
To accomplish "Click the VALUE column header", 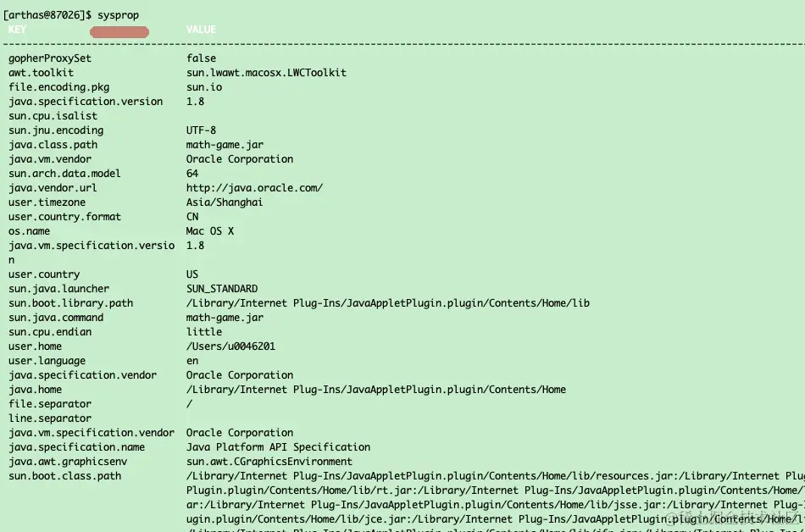I will (x=202, y=30).
